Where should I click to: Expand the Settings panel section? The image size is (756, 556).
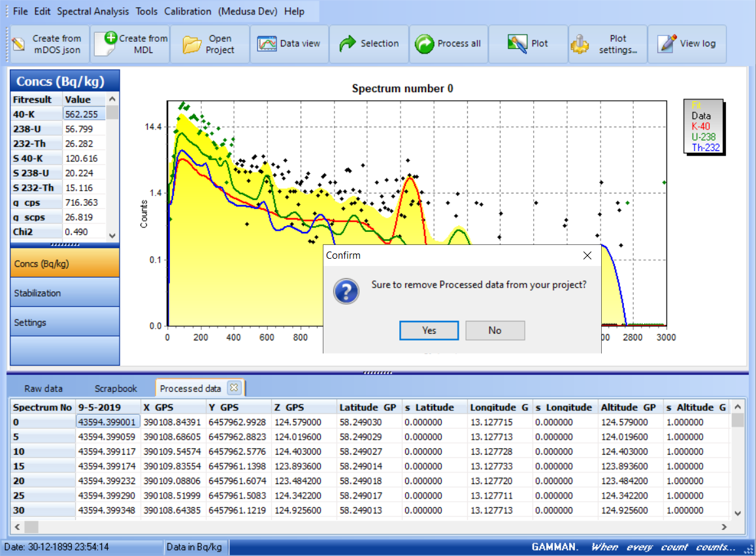point(65,322)
